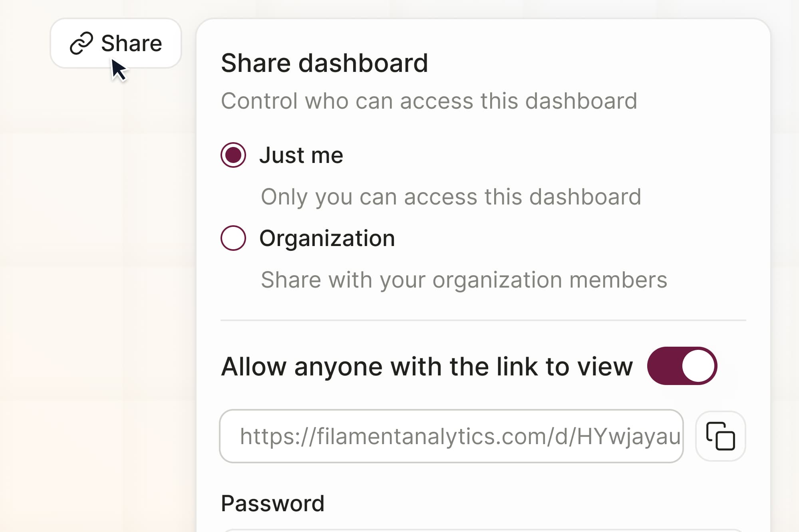
Task: Click the Share dashboard heading
Action: pyautogui.click(x=325, y=62)
